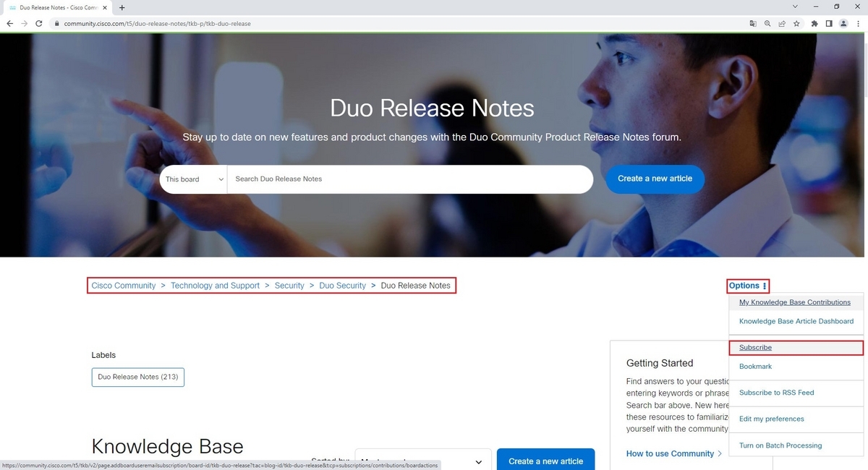Click the address bar URL

coord(157,23)
